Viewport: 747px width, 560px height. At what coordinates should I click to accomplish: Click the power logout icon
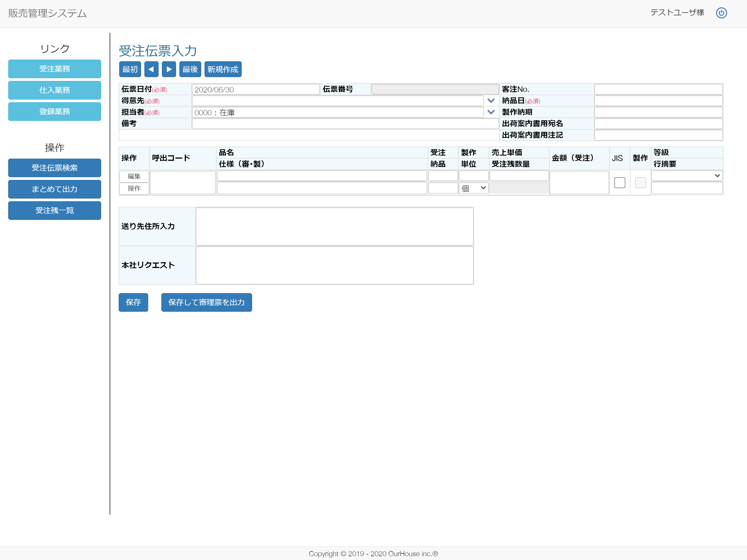tap(721, 13)
